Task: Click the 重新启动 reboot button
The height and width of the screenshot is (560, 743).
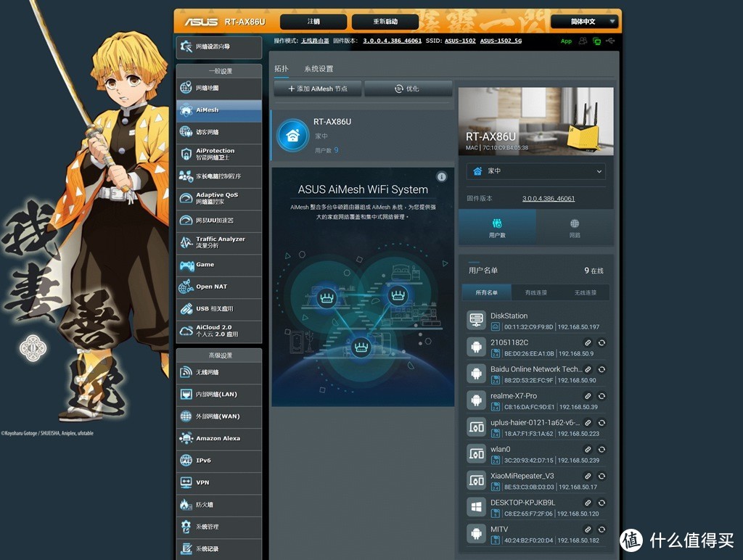Action: pyautogui.click(x=385, y=21)
